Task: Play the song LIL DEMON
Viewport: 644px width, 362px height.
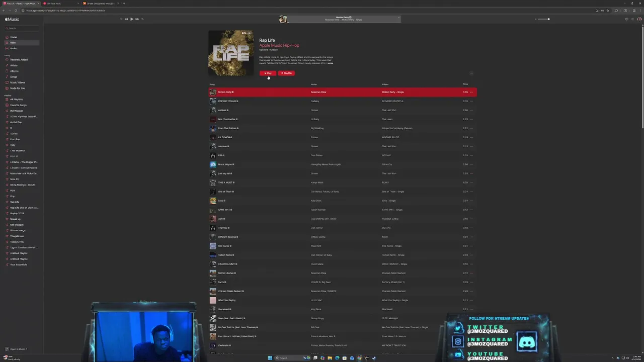Action: pos(225,137)
